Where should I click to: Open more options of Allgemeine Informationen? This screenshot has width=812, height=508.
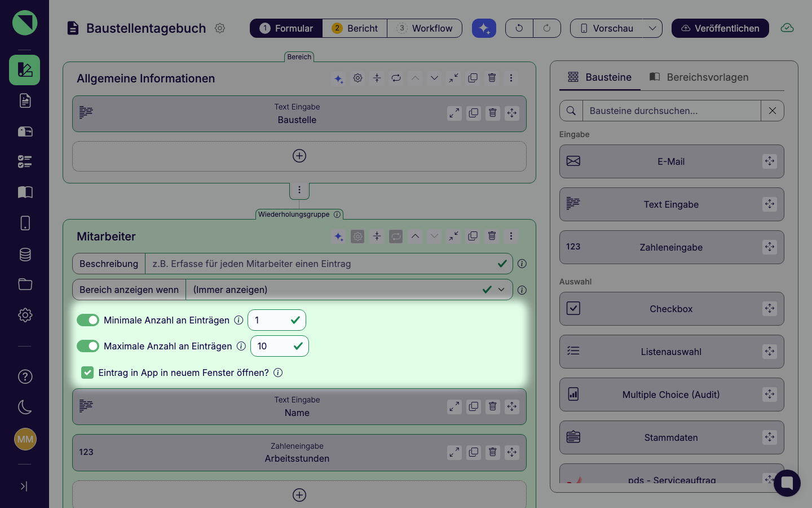pyautogui.click(x=511, y=78)
